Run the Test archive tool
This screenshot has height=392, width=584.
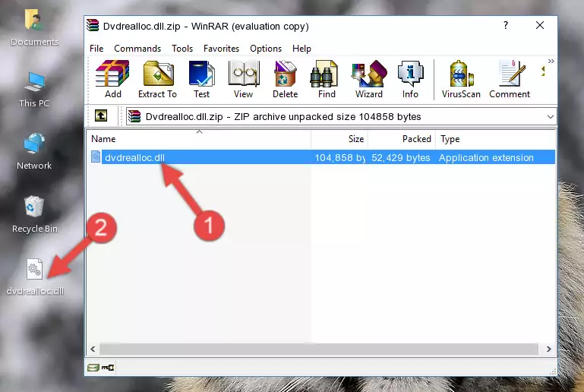click(201, 79)
